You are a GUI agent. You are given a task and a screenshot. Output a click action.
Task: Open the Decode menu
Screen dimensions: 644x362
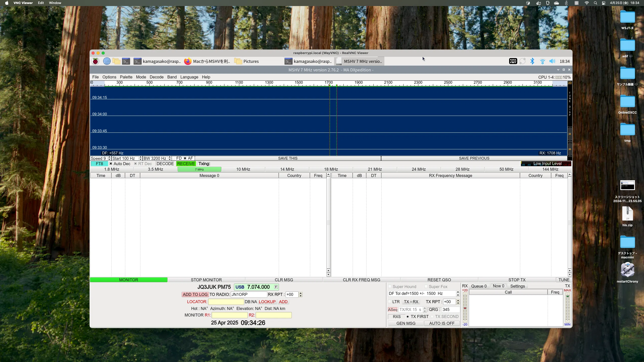pyautogui.click(x=156, y=77)
